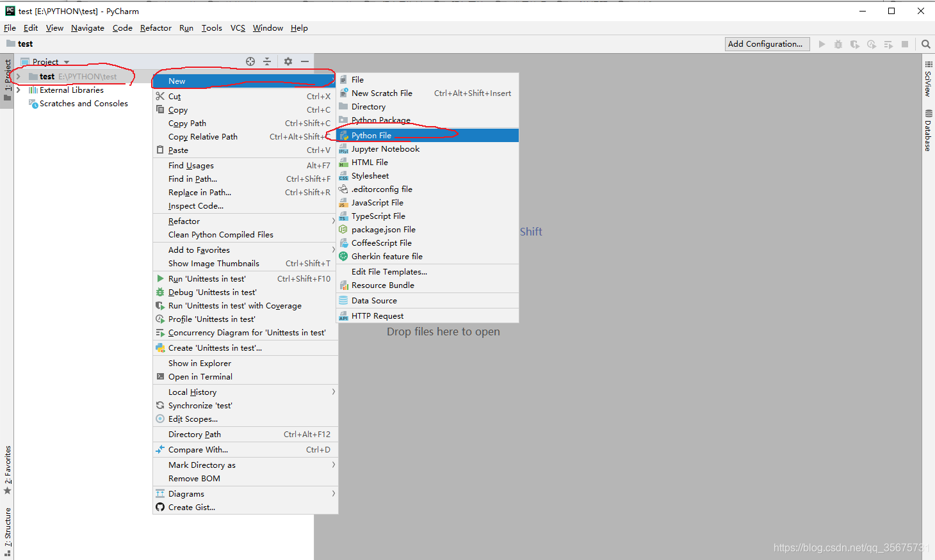Click the Data Source database icon

coord(344,300)
